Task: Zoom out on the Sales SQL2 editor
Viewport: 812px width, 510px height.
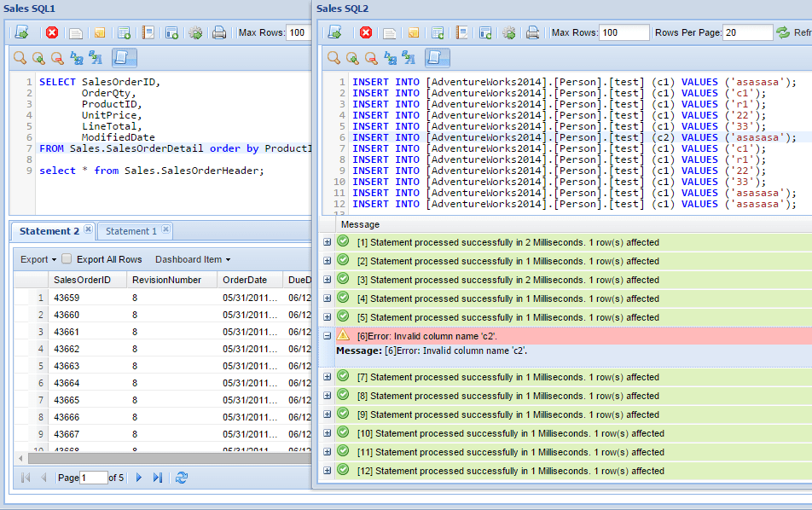Action: coord(371,58)
